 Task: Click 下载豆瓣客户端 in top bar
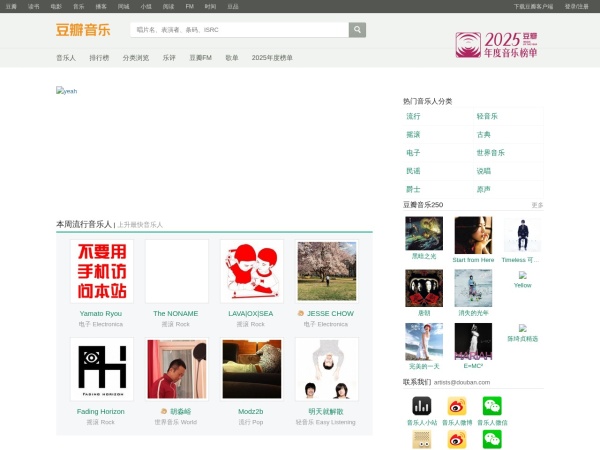533,7
